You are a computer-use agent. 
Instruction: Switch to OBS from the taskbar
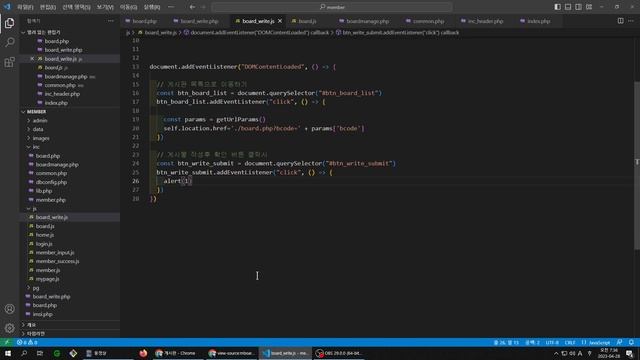339,353
